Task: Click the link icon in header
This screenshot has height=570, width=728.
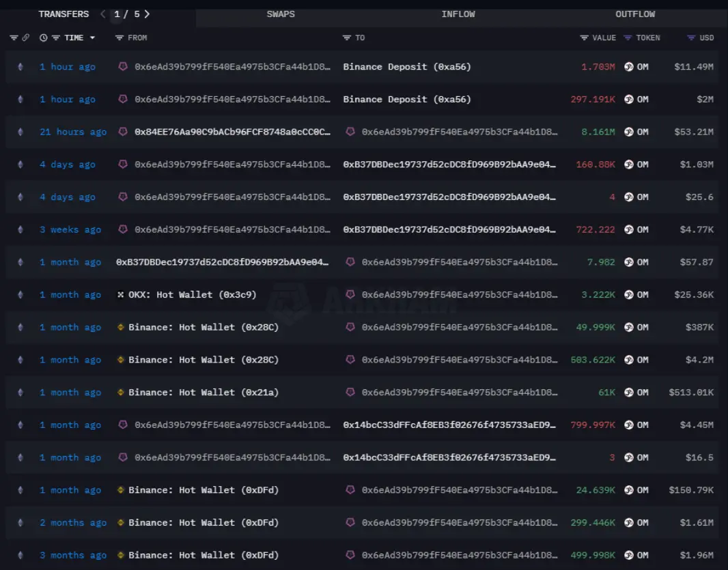Action: click(x=25, y=38)
